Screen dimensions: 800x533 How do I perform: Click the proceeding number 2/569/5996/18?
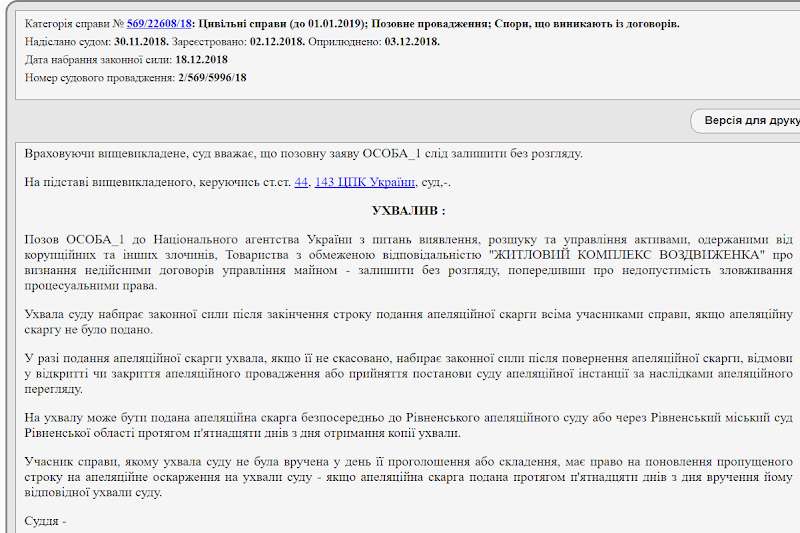tap(211, 77)
